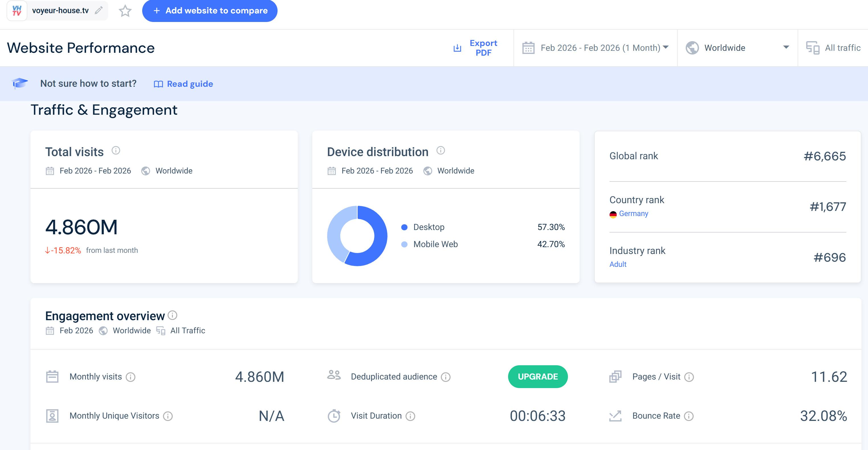This screenshot has height=450, width=868.
Task: Click Add website to compare button
Action: (x=209, y=11)
